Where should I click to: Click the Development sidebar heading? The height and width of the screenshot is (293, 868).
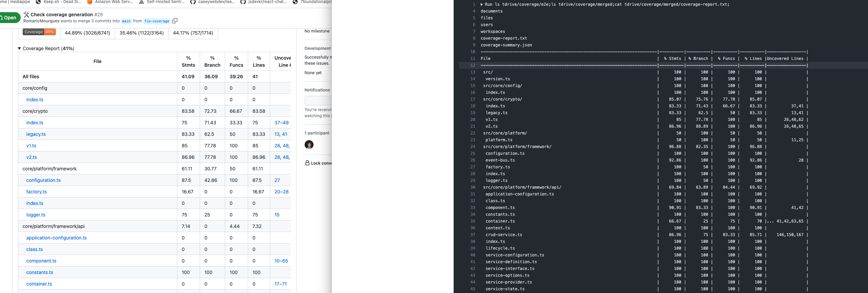(x=318, y=48)
